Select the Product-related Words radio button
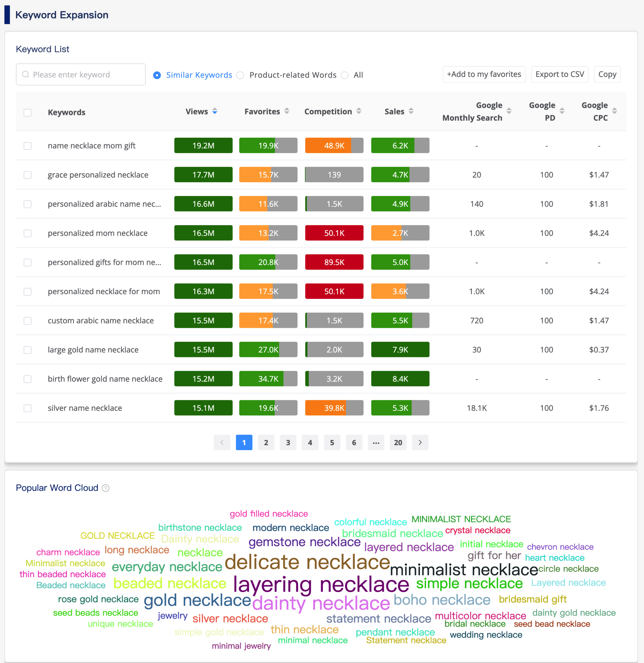 [240, 75]
